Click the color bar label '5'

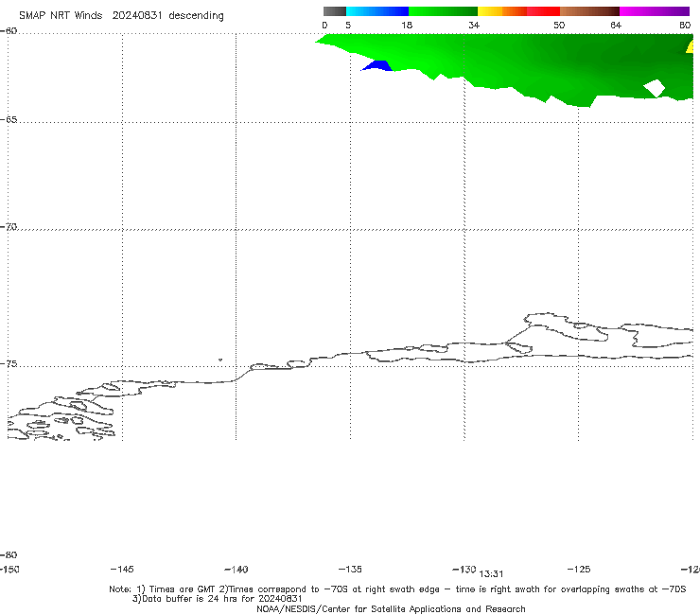coord(348,25)
